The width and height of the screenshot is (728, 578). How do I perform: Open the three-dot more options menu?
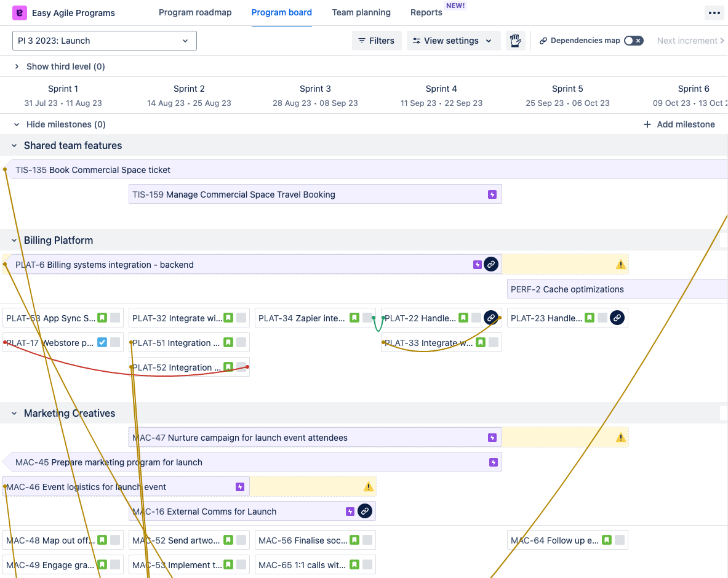[x=714, y=13]
